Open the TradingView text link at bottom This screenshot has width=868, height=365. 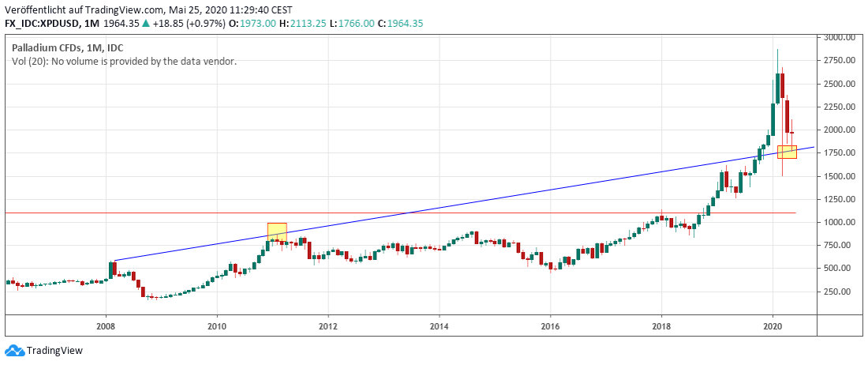[x=54, y=351]
